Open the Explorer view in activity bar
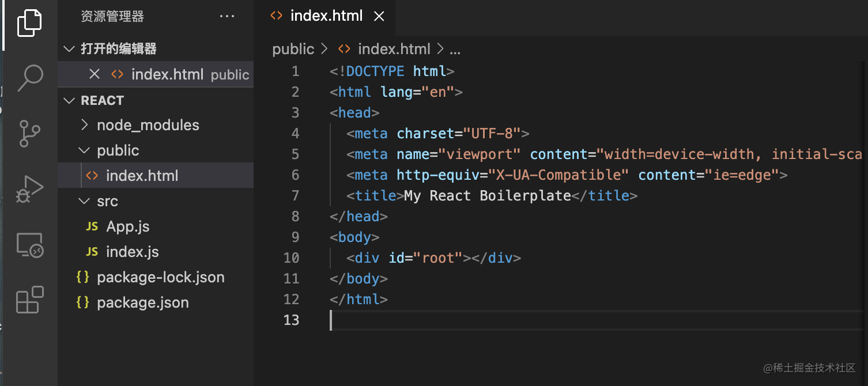This screenshot has width=868, height=386. click(x=29, y=24)
